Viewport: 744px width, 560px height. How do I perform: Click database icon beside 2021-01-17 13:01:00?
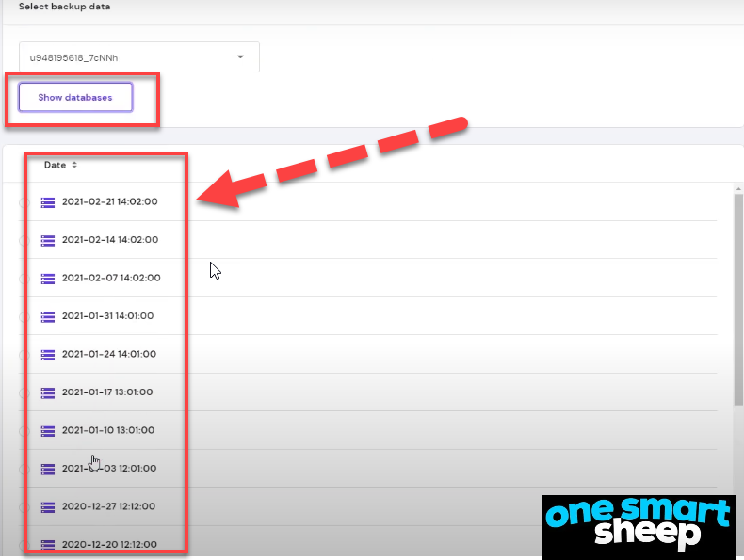(x=47, y=392)
